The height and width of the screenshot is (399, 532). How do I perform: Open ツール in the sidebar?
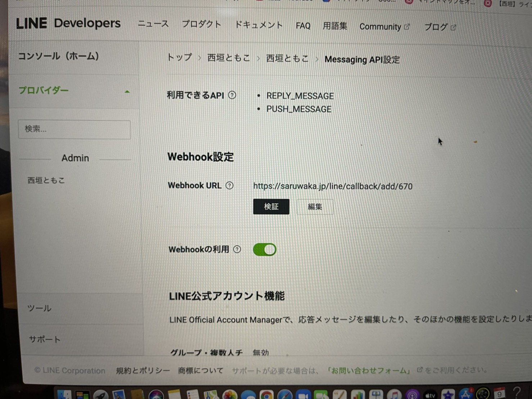click(39, 308)
